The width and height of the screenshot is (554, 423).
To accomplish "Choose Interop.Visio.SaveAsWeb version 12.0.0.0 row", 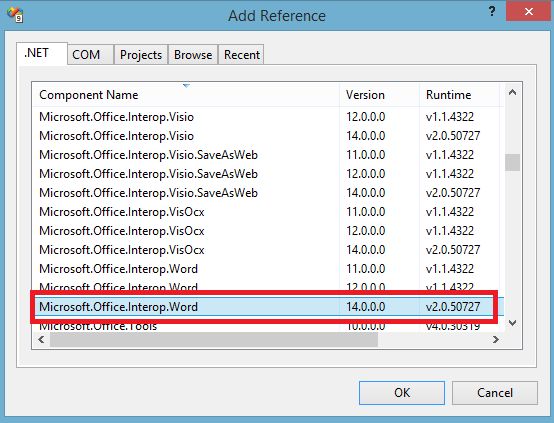I will (x=268, y=174).
